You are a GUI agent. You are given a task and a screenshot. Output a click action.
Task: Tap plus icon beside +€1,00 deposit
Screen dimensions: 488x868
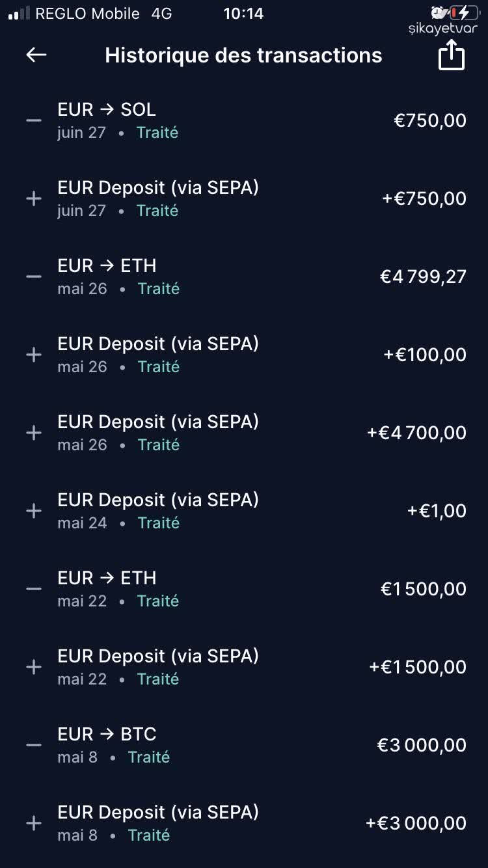point(34,511)
